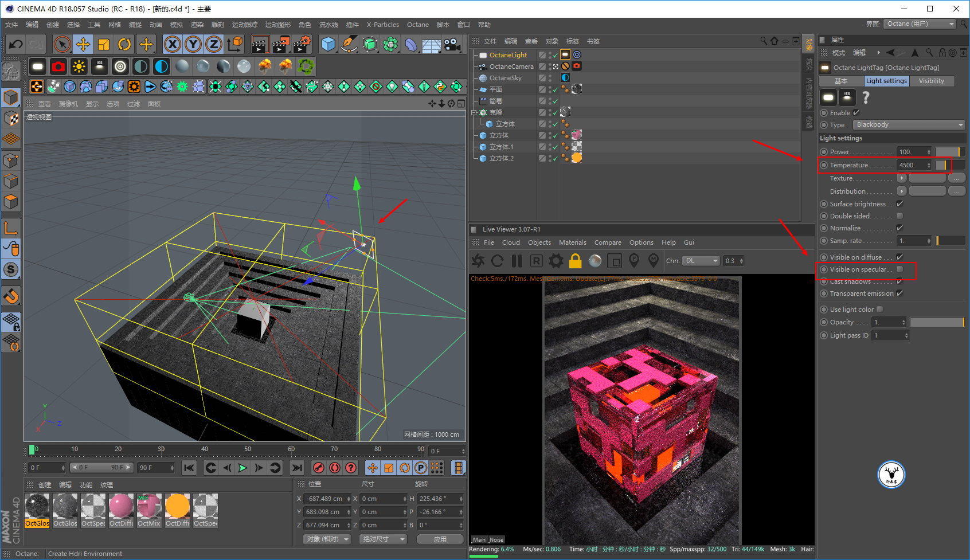The image size is (970, 560).
Task: Select the Live Selection cursor tool
Action: (x=62, y=44)
